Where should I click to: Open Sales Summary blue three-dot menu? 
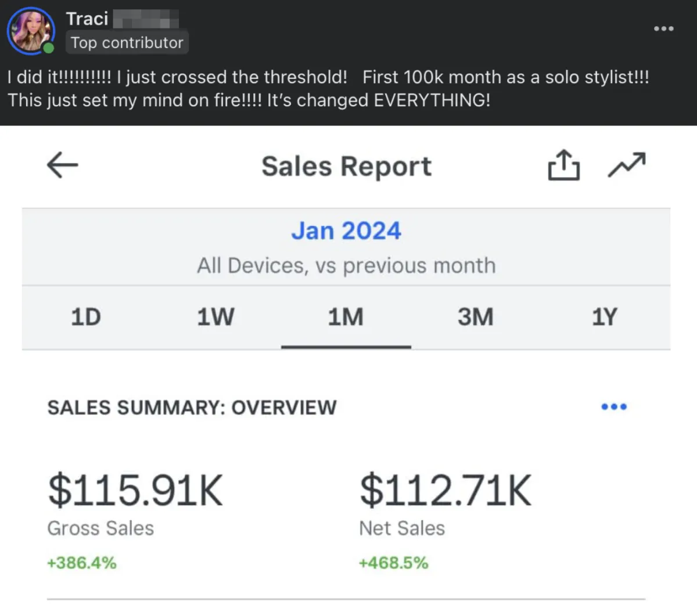point(614,407)
